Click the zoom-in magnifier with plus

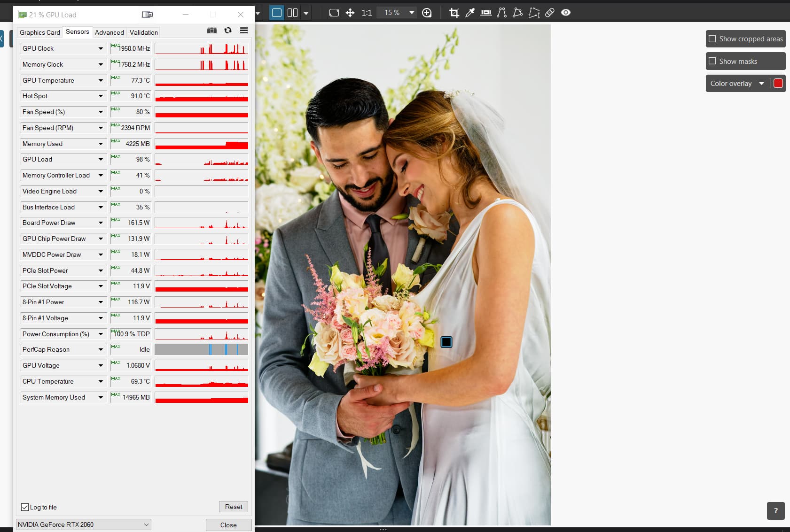[x=427, y=13]
